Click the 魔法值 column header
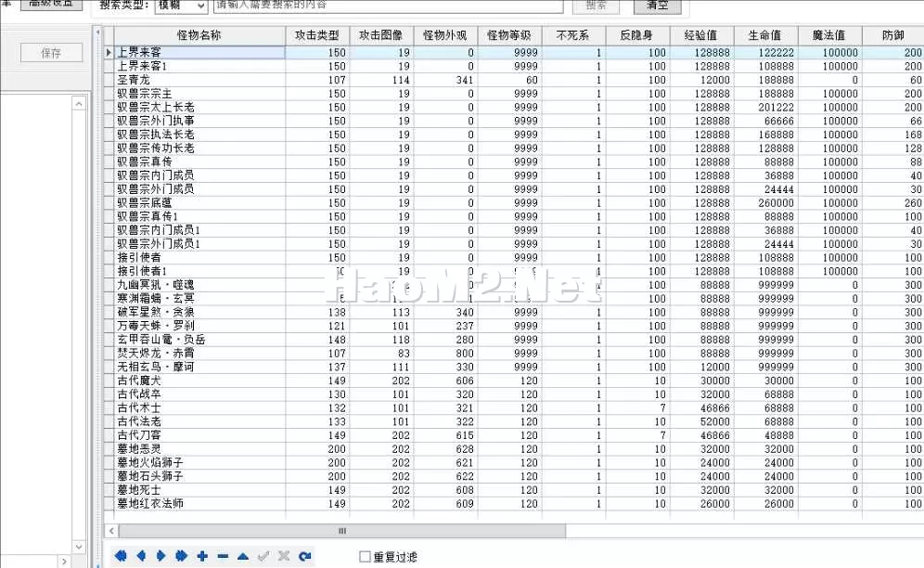The image size is (924, 568). pyautogui.click(x=829, y=35)
